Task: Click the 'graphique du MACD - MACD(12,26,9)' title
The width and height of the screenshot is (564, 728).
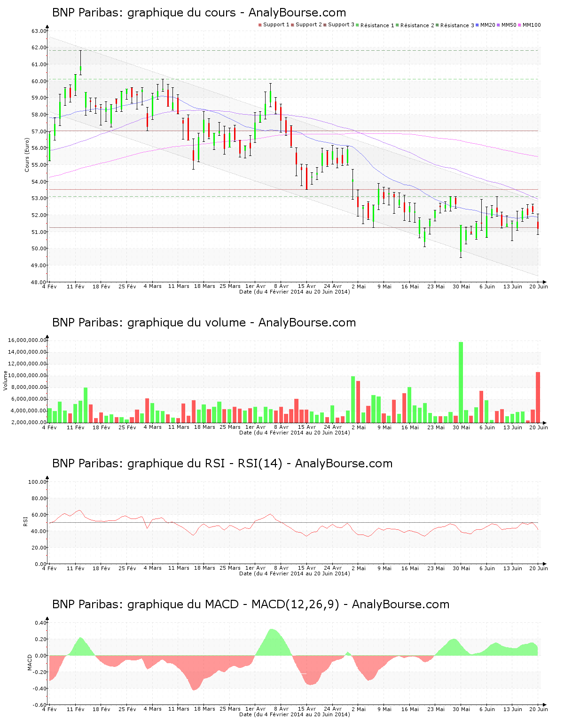Action: (251, 604)
